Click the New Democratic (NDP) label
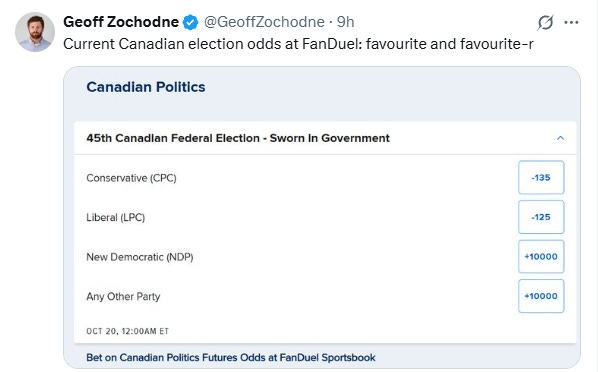 pyautogui.click(x=140, y=257)
